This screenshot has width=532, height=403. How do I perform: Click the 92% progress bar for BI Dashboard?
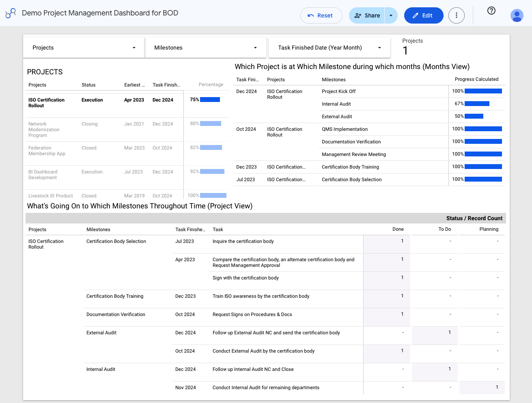(212, 171)
